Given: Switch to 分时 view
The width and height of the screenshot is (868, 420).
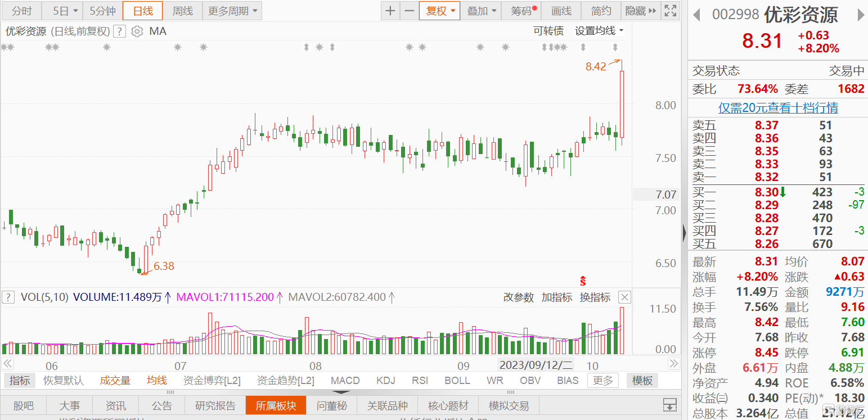Looking at the screenshot, I should [x=21, y=11].
